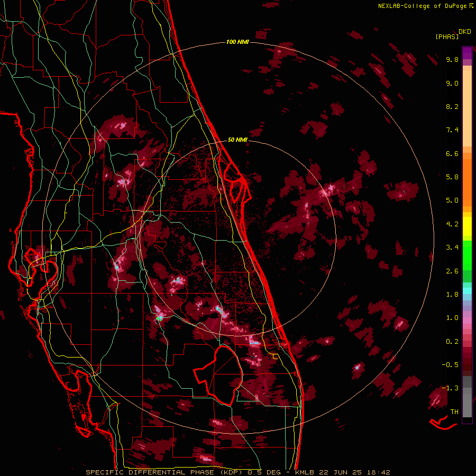Click the 0.2 value on the color scale
This screenshot has height=476, width=476.
coord(452,342)
